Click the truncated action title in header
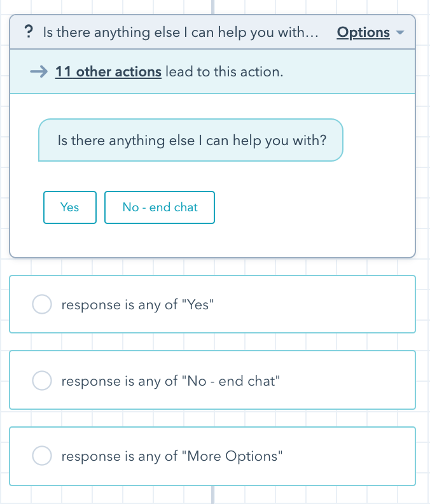 pyautogui.click(x=180, y=32)
